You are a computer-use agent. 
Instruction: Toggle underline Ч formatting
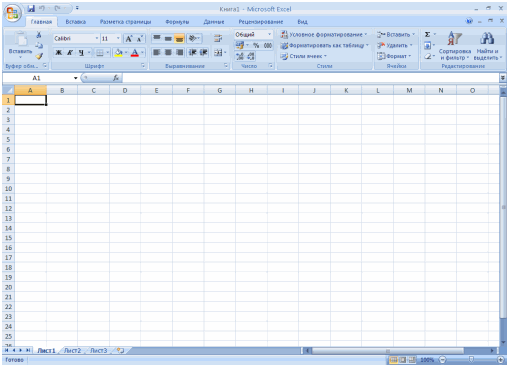click(81, 53)
